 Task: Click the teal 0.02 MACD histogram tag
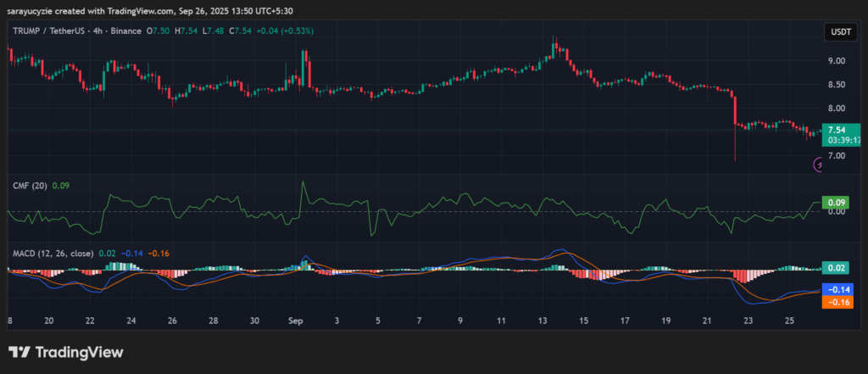click(x=837, y=268)
